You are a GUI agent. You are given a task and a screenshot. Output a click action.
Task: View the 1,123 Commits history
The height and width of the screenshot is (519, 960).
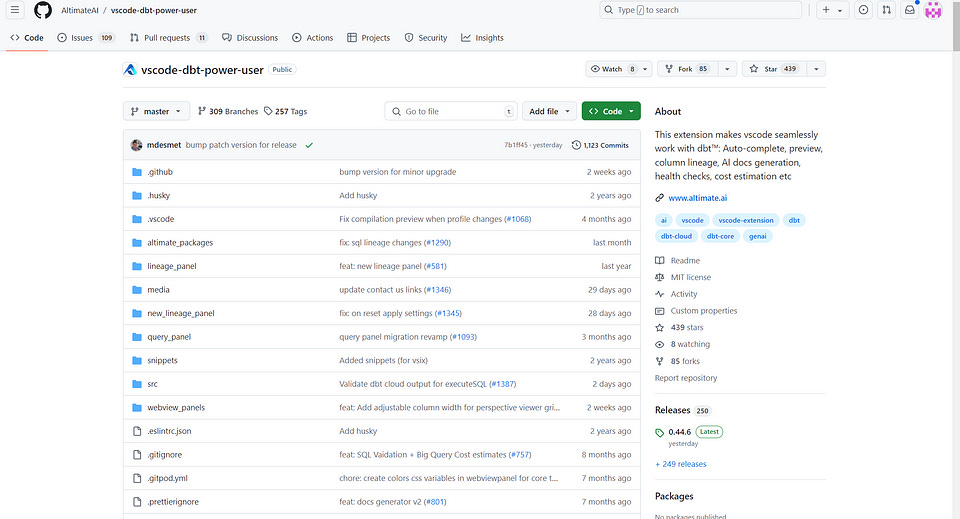(600, 146)
